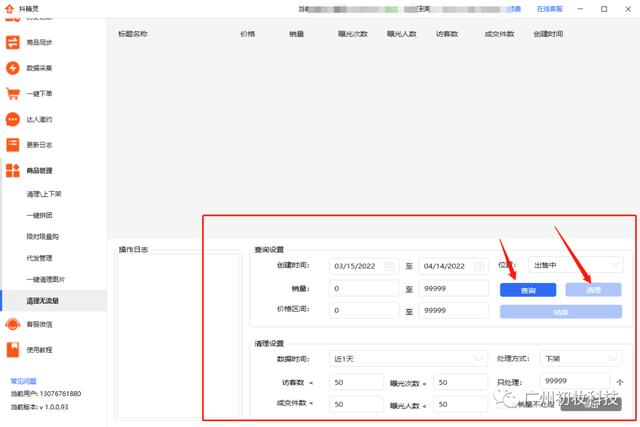
Task: Click the 商品管理 grid icon
Action: 13,171
